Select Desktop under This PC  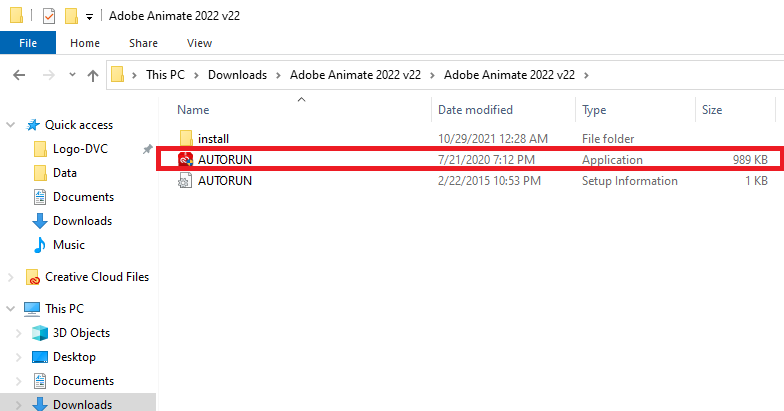[x=74, y=357]
